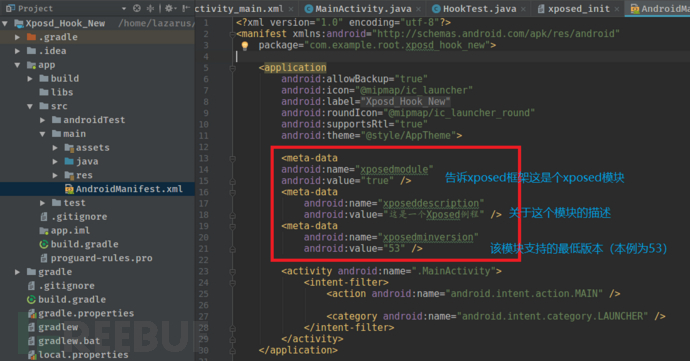
Task: Expand the build folder under app
Action: coord(30,79)
